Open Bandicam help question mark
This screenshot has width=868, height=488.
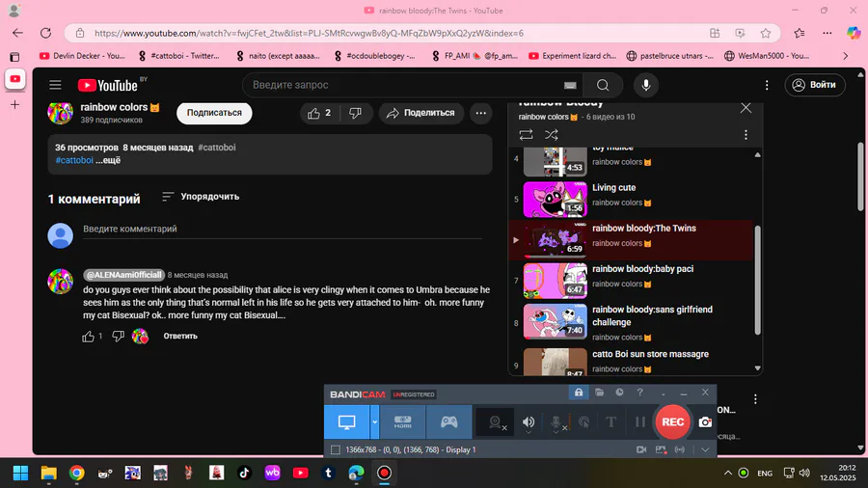click(640, 393)
